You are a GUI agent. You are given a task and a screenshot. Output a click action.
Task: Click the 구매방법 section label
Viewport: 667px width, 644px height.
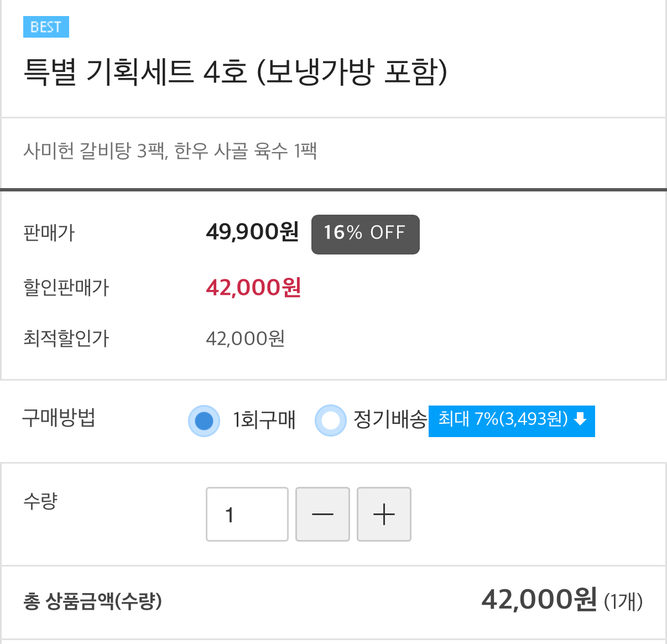click(x=59, y=419)
